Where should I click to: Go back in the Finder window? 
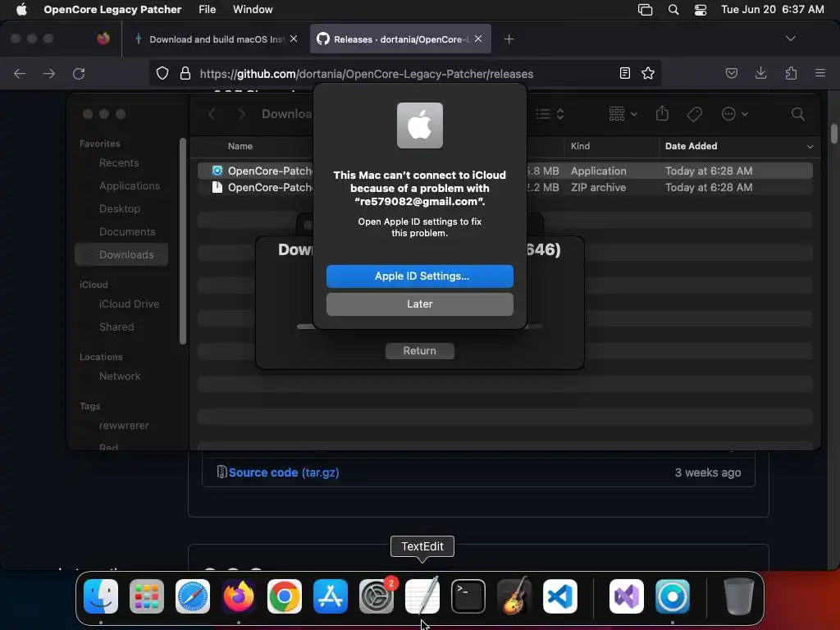point(212,113)
